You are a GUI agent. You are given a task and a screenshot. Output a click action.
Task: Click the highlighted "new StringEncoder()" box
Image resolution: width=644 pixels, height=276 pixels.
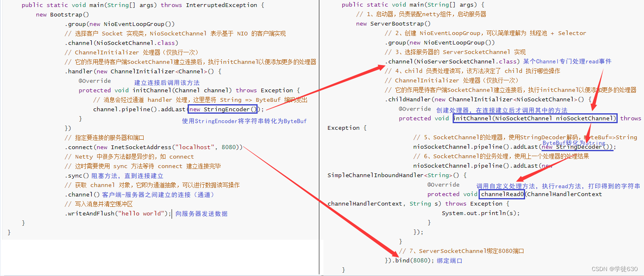tap(222, 109)
